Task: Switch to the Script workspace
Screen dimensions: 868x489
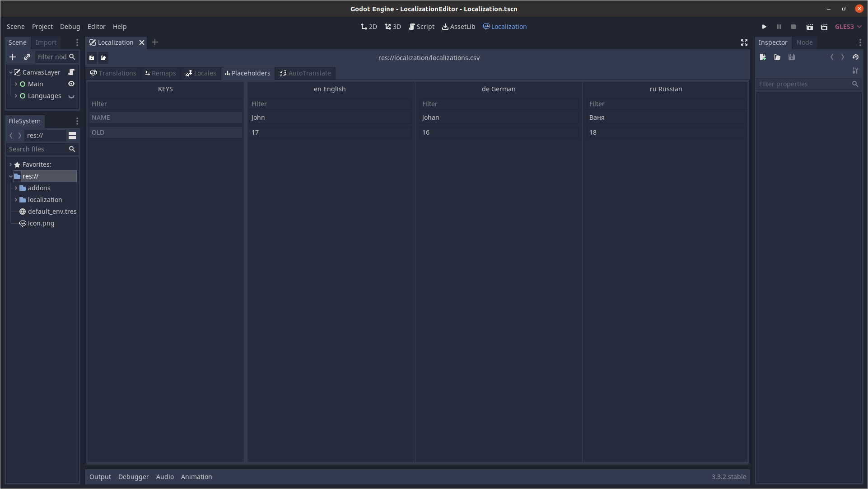Action: coord(421,27)
